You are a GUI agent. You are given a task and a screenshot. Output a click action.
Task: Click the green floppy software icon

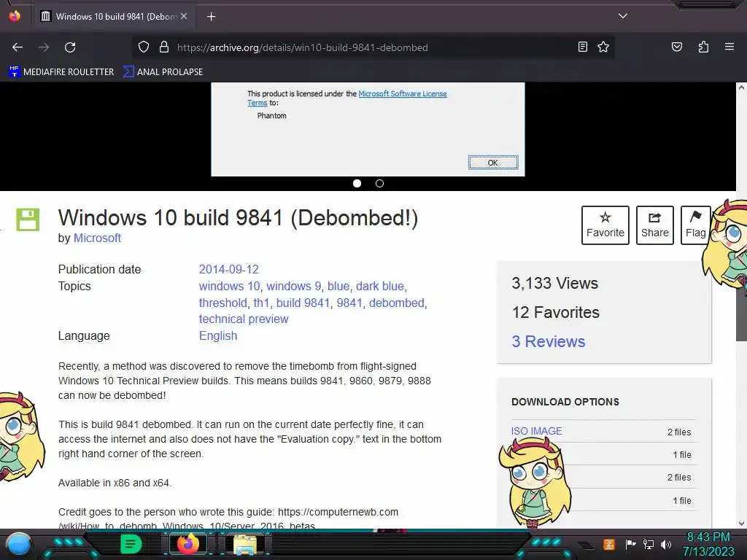coord(28,219)
